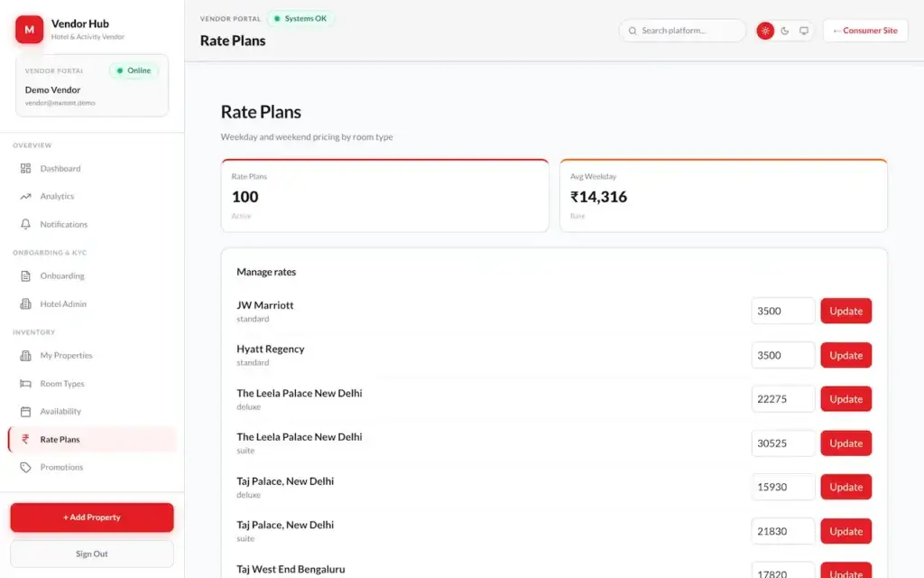
Task: Open Notifications from sidebar
Action: pos(92,224)
